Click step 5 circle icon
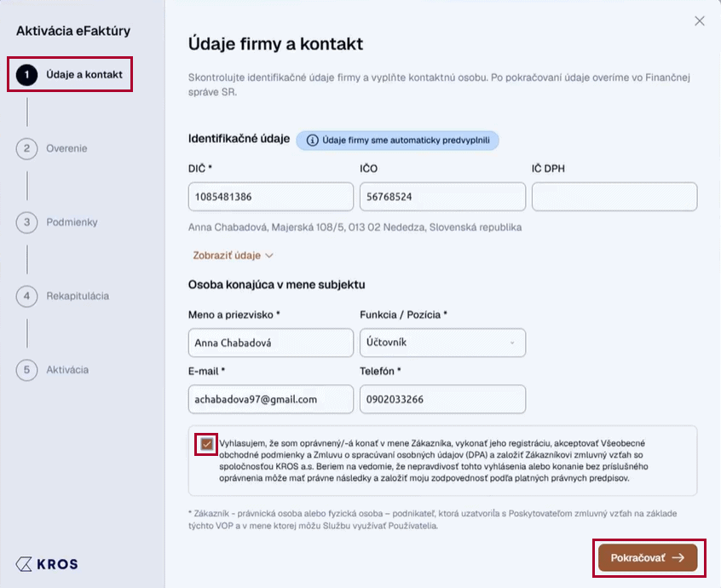This screenshot has height=588, width=721. point(26,370)
